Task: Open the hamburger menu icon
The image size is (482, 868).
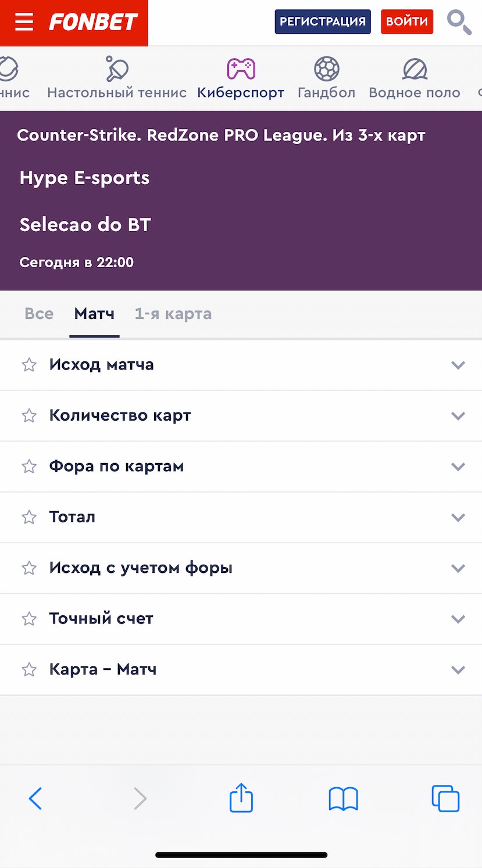Action: pyautogui.click(x=24, y=22)
